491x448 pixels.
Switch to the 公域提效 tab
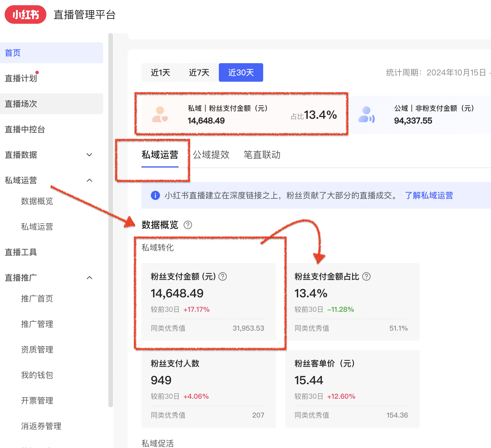(x=211, y=155)
